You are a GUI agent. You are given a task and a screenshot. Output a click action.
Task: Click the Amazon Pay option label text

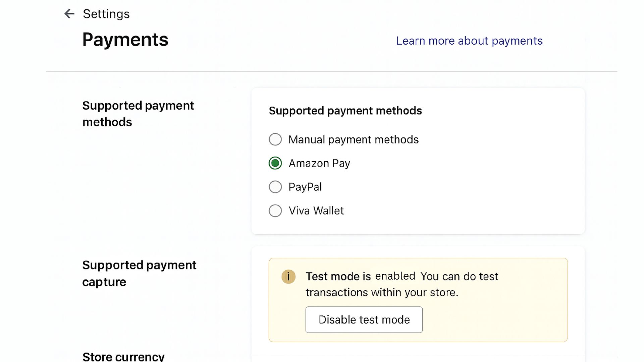coord(319,163)
